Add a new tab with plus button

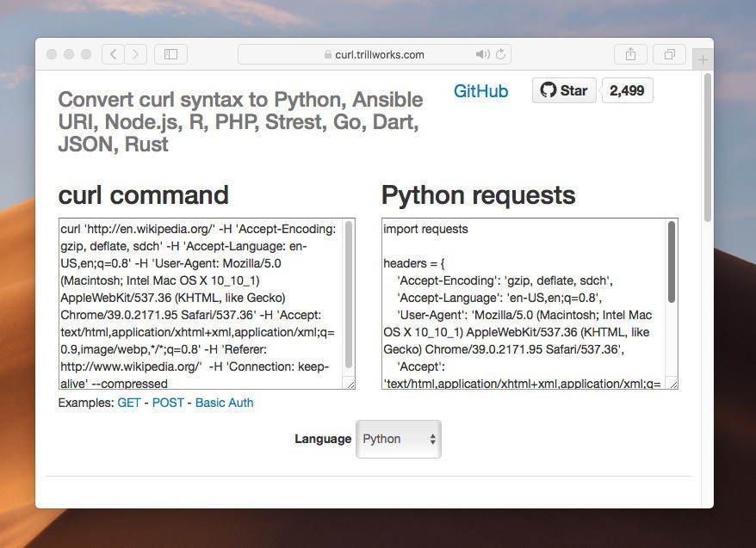(703, 59)
